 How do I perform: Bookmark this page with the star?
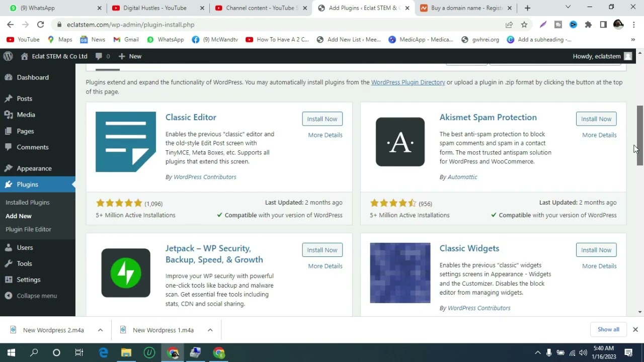524,25
